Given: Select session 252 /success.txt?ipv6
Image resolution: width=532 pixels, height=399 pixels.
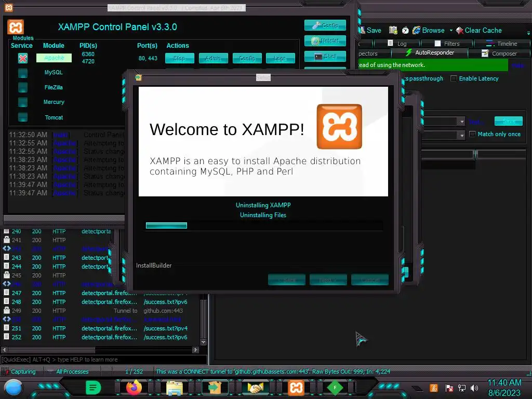Looking at the screenshot, I should pos(101,337).
